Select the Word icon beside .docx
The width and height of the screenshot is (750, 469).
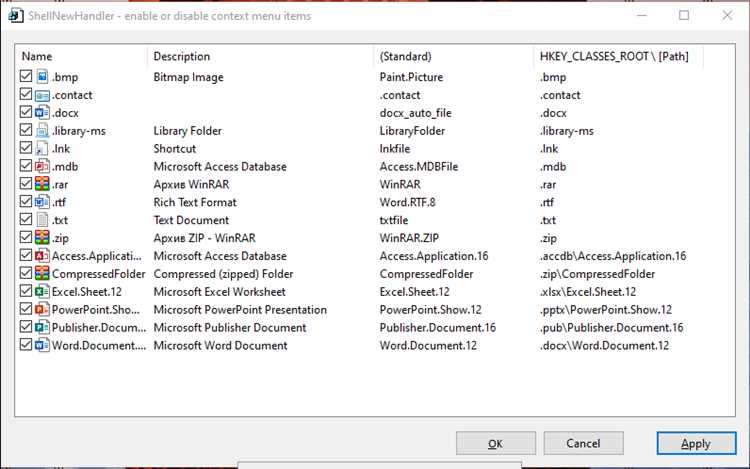point(42,112)
